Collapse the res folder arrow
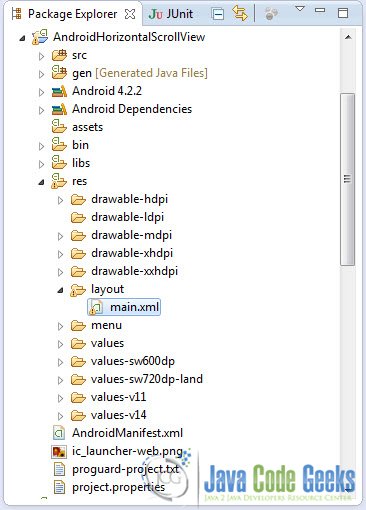 coord(41,182)
